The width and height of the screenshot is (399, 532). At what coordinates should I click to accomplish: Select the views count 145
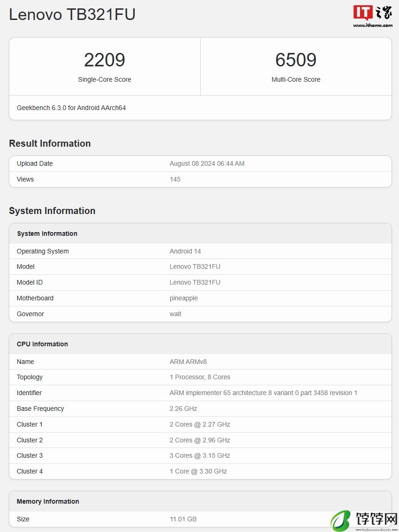tap(175, 179)
